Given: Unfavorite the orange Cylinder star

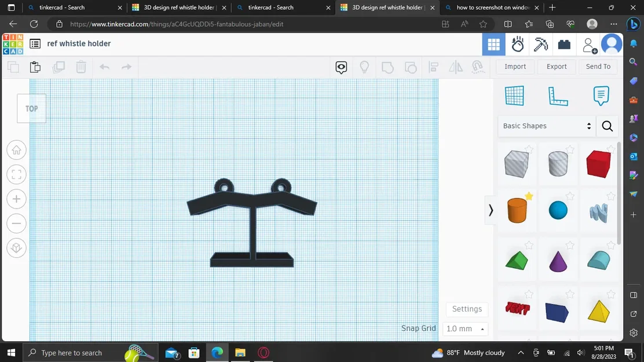Looking at the screenshot, I should tap(529, 196).
